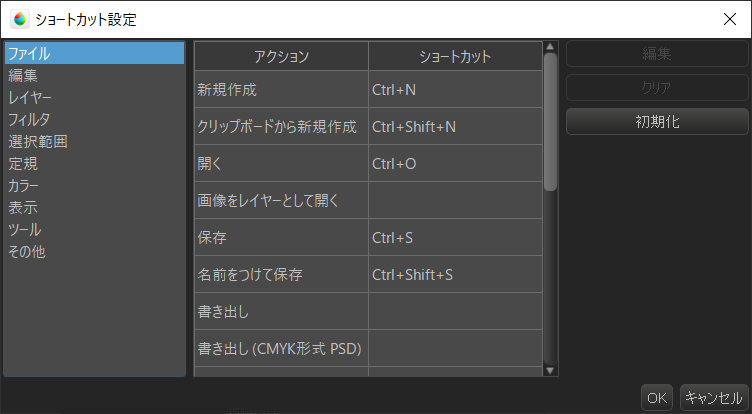
Task: Select the 選択範囲 category
Action: 94,142
